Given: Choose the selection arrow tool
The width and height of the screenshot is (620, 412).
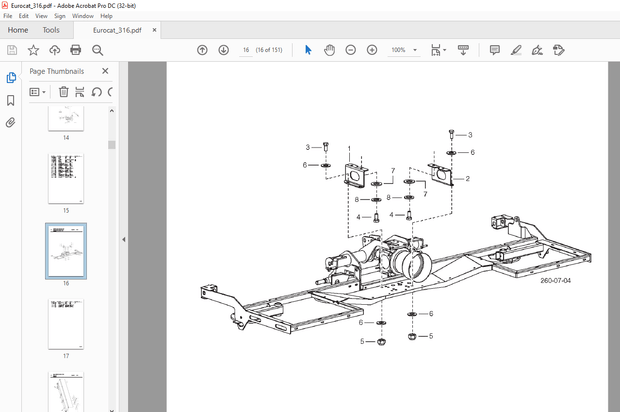Looking at the screenshot, I should pyautogui.click(x=308, y=50).
